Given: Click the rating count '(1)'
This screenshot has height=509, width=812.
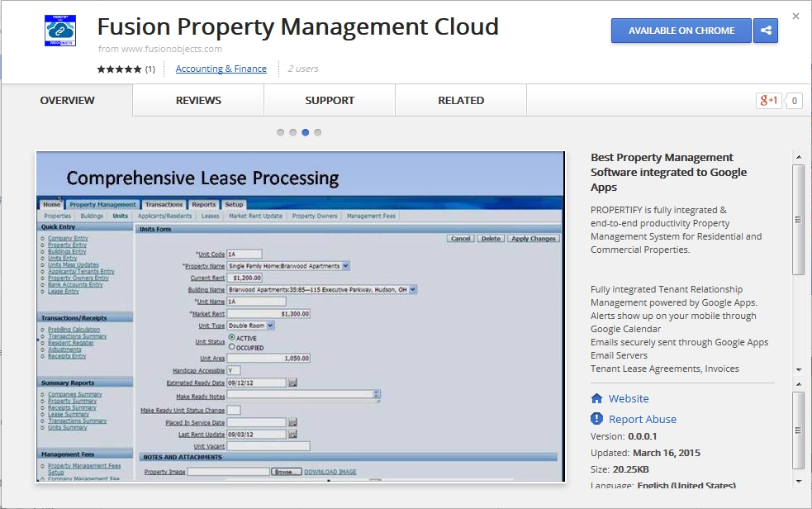Looking at the screenshot, I should 150,69.
